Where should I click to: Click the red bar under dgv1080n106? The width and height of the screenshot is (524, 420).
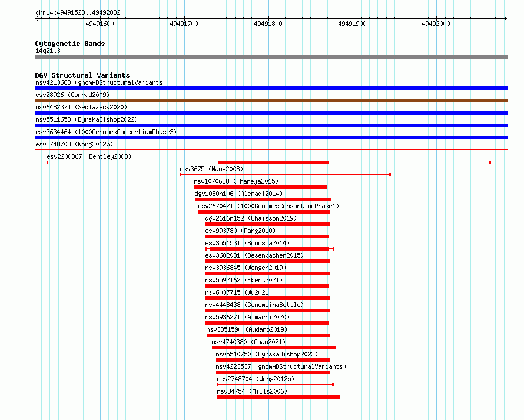pyautogui.click(x=263, y=199)
